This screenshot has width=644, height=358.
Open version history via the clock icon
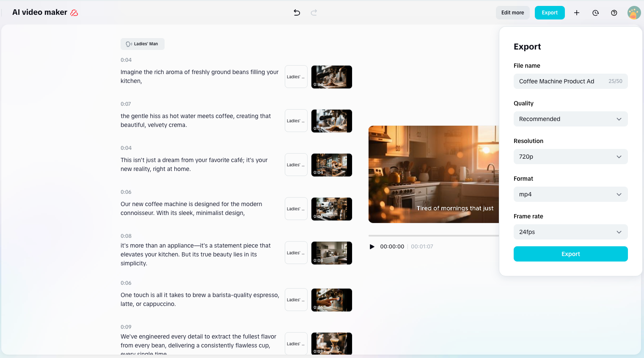[595, 13]
